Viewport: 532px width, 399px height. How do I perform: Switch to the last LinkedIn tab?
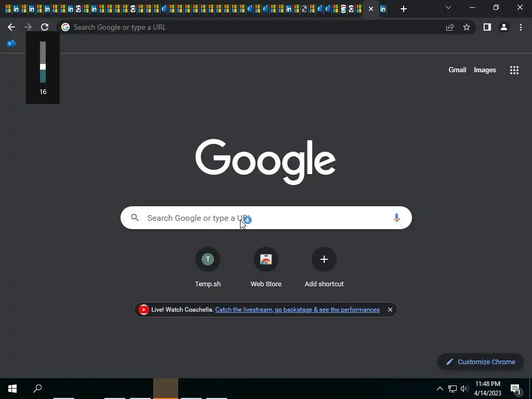(x=383, y=9)
